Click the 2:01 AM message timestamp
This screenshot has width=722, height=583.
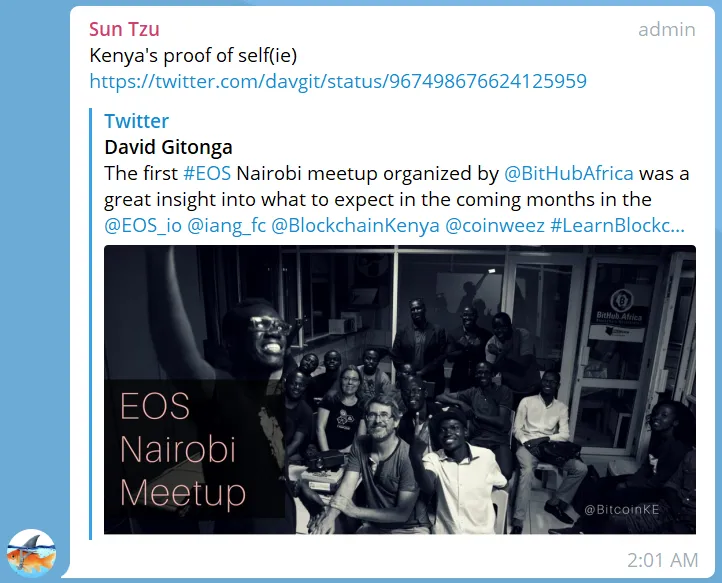tap(663, 560)
